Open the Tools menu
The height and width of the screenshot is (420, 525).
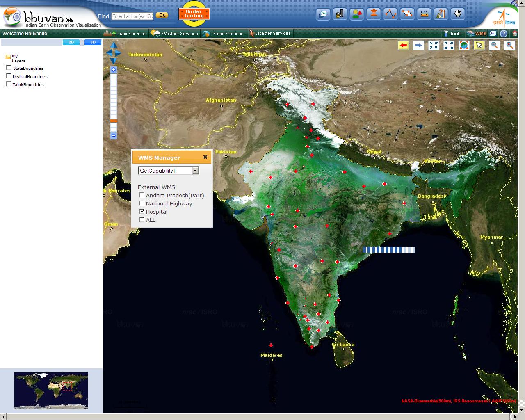pos(453,34)
